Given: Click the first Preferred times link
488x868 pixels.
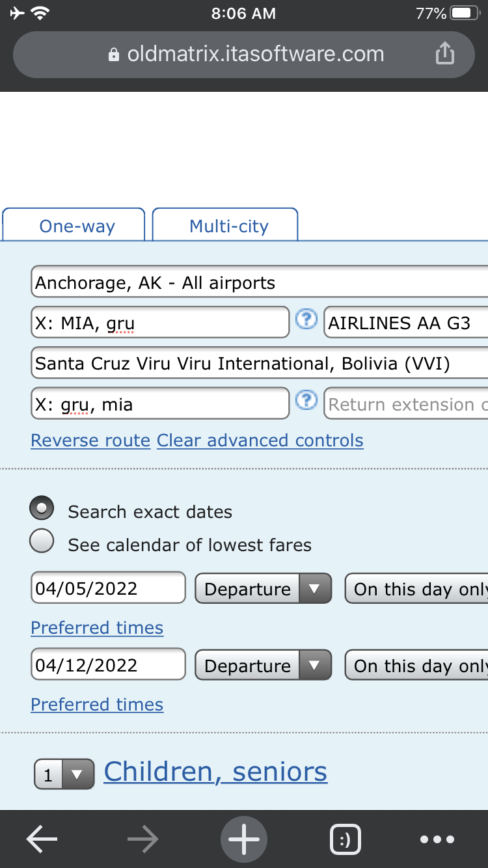Looking at the screenshot, I should coord(97,628).
